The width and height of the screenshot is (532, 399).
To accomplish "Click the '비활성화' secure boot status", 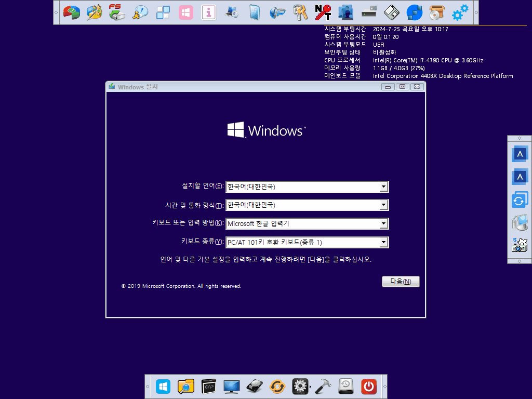I will [x=384, y=52].
